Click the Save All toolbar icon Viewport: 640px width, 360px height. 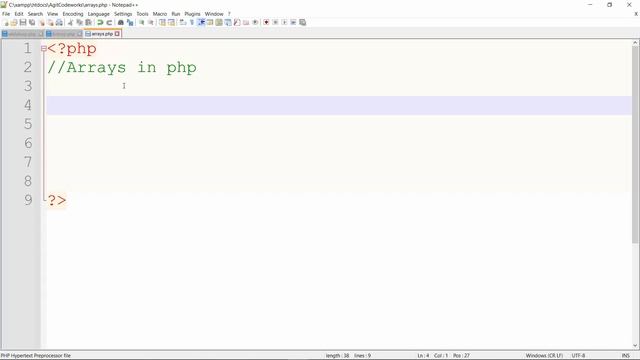click(32, 22)
